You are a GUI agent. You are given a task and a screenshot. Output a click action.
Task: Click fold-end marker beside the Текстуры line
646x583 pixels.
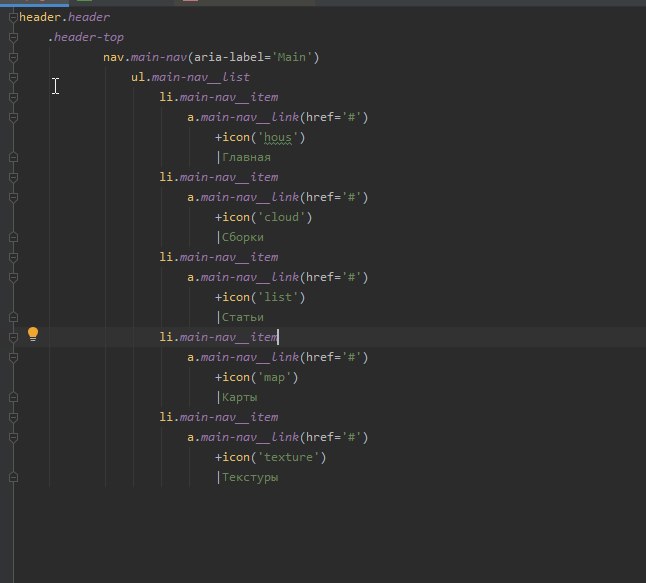(13, 478)
